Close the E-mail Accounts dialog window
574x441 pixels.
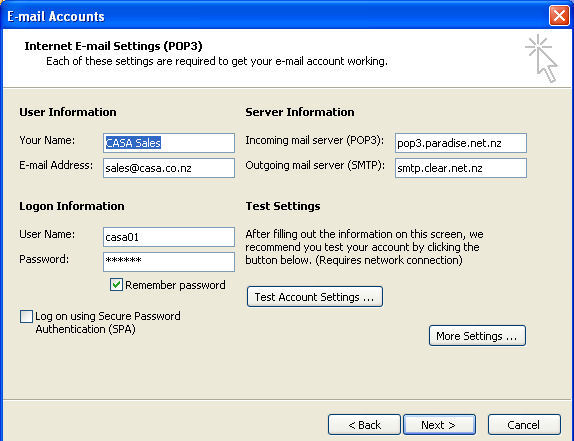point(559,16)
